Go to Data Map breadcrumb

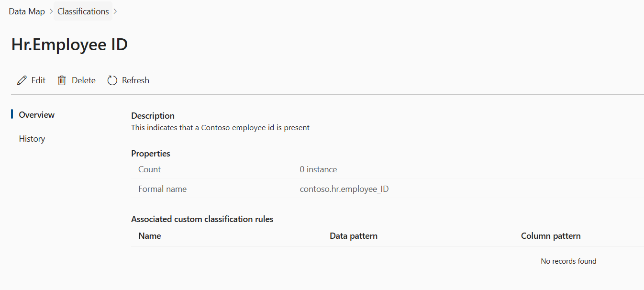tap(27, 11)
